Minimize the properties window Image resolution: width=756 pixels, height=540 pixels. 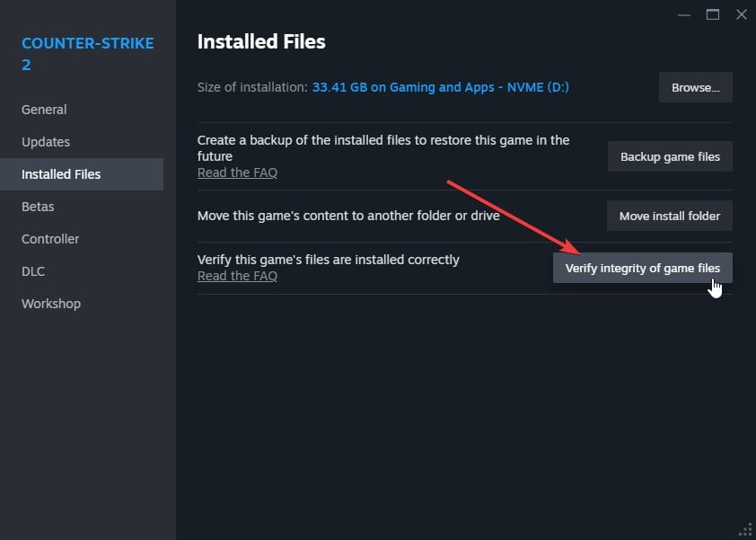point(683,15)
